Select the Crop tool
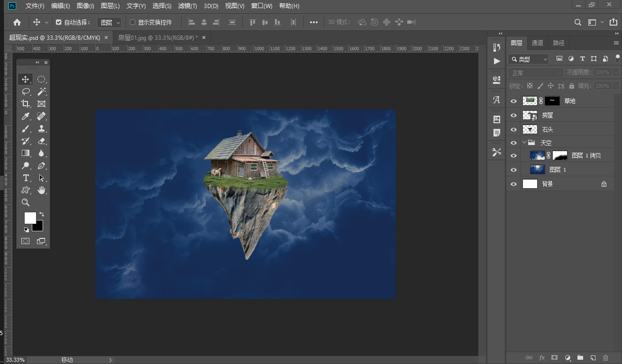 pos(26,104)
